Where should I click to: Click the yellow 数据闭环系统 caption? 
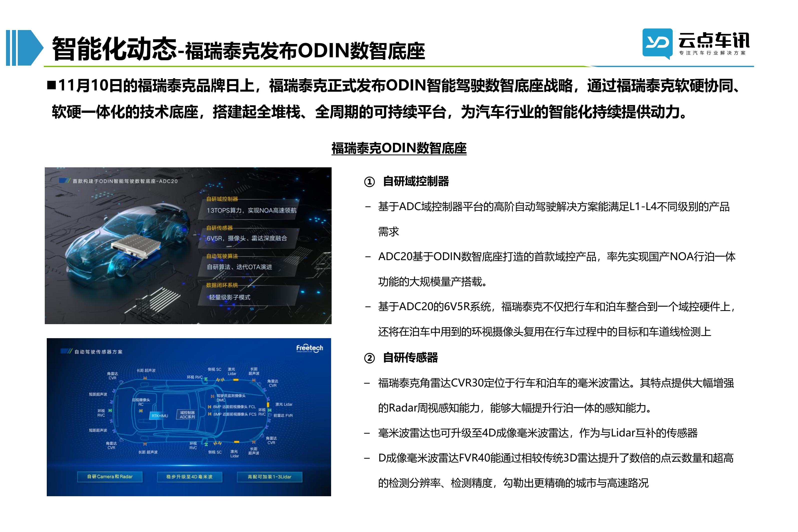222,285
